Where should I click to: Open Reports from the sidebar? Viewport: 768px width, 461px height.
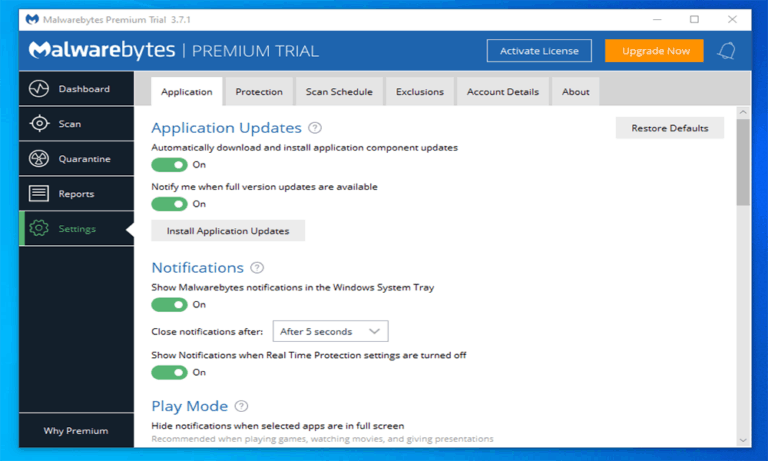pos(76,194)
